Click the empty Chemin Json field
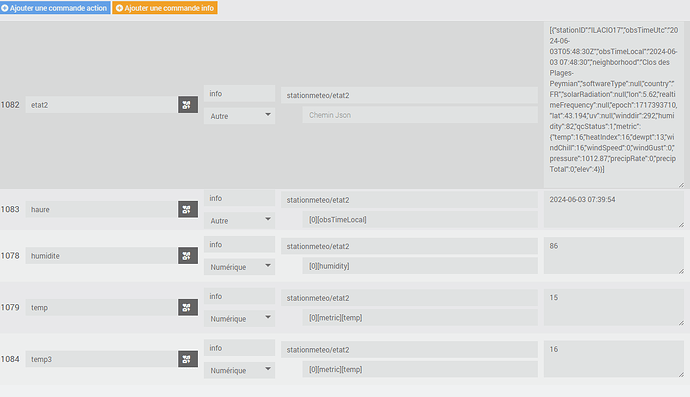Screen dimensions: 690x397 [420, 115]
